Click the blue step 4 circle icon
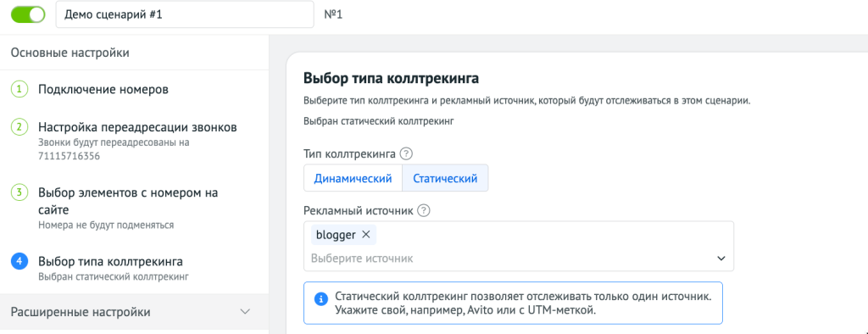 (x=19, y=261)
